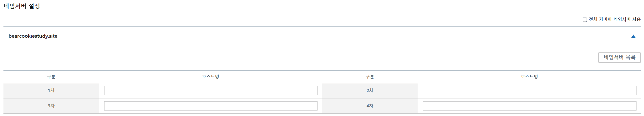Viewport: 644px width, 116px height.
Task: Enable the 전체 가비아 네임서버 사용 checkbox
Action: click(x=585, y=20)
